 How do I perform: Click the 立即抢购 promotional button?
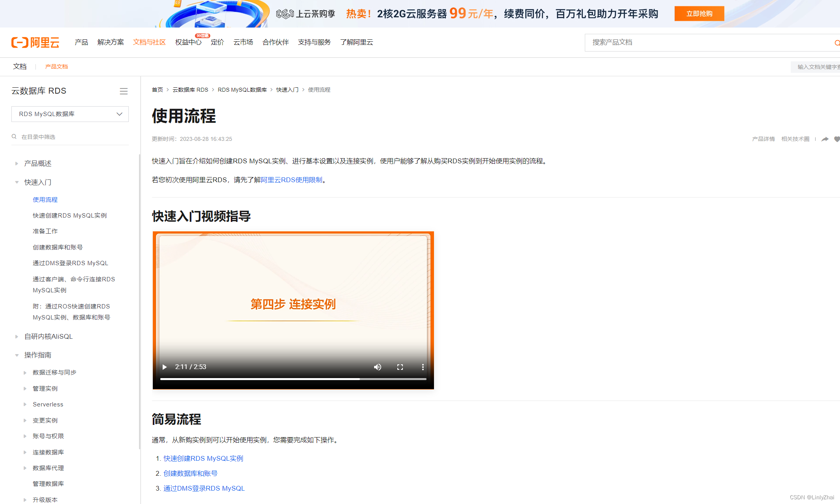pos(699,13)
